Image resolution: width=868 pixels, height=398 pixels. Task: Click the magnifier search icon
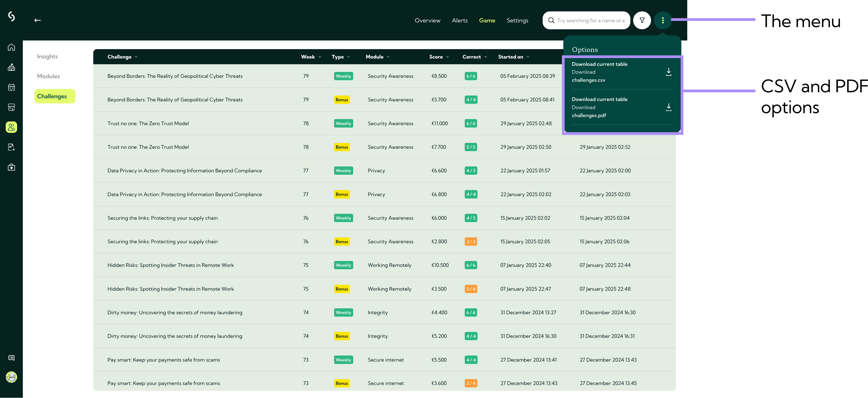(551, 20)
